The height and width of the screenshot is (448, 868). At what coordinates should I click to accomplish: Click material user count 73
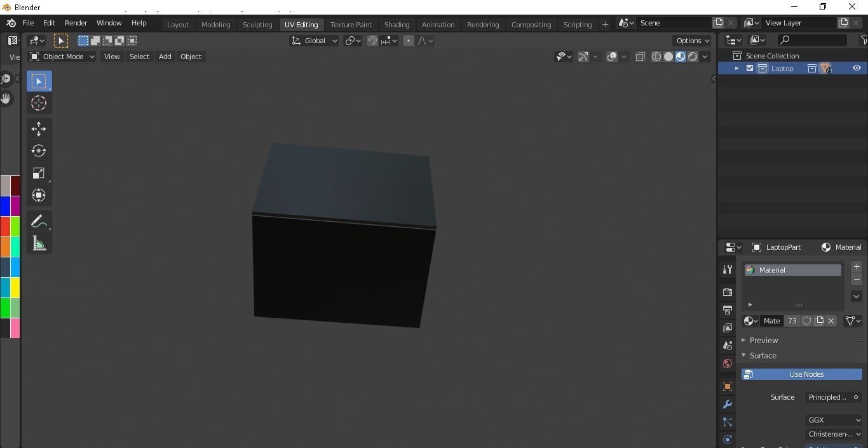click(x=792, y=321)
